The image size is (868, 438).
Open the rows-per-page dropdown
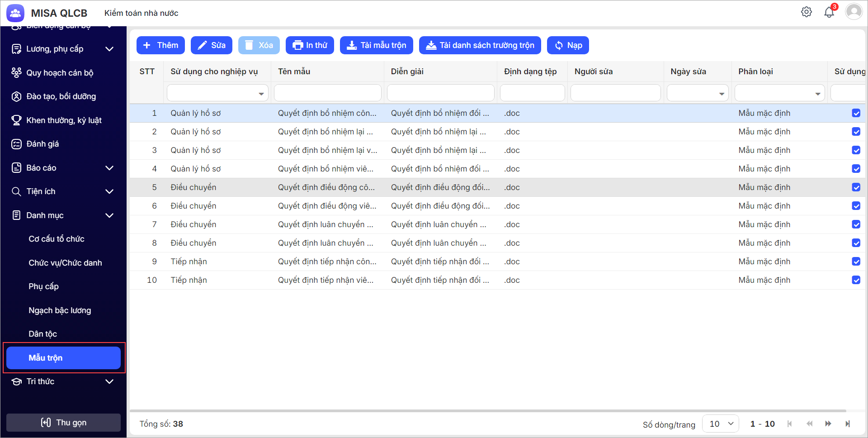pyautogui.click(x=721, y=424)
